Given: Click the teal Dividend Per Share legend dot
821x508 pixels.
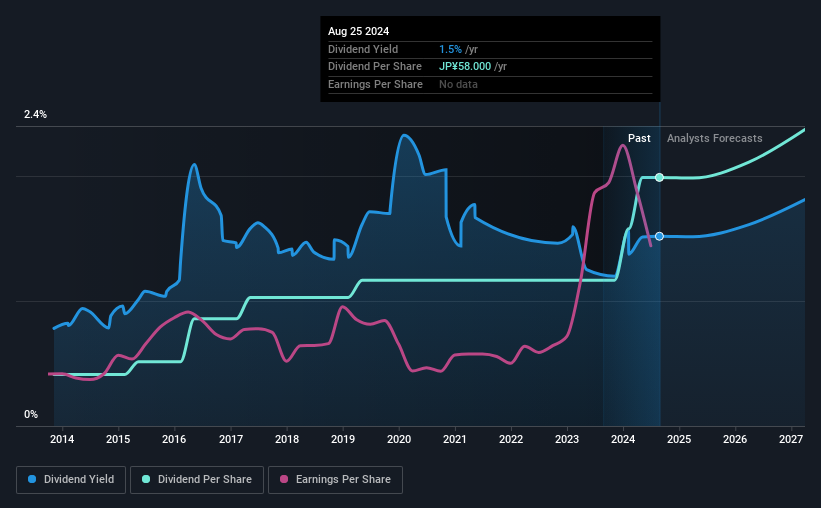Looking at the screenshot, I should tap(146, 479).
